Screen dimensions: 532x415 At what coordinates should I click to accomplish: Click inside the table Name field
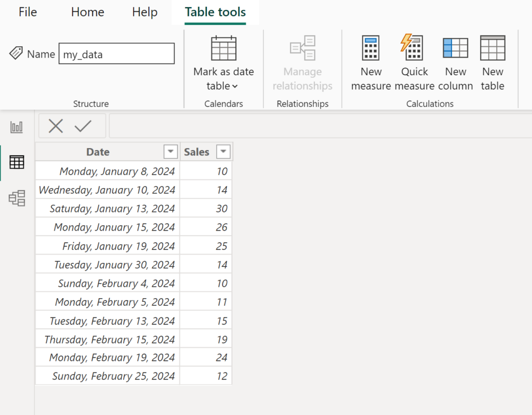click(116, 53)
